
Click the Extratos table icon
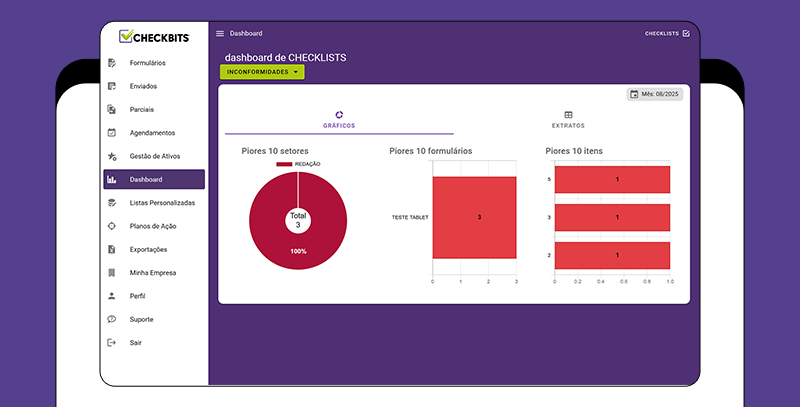pyautogui.click(x=568, y=115)
